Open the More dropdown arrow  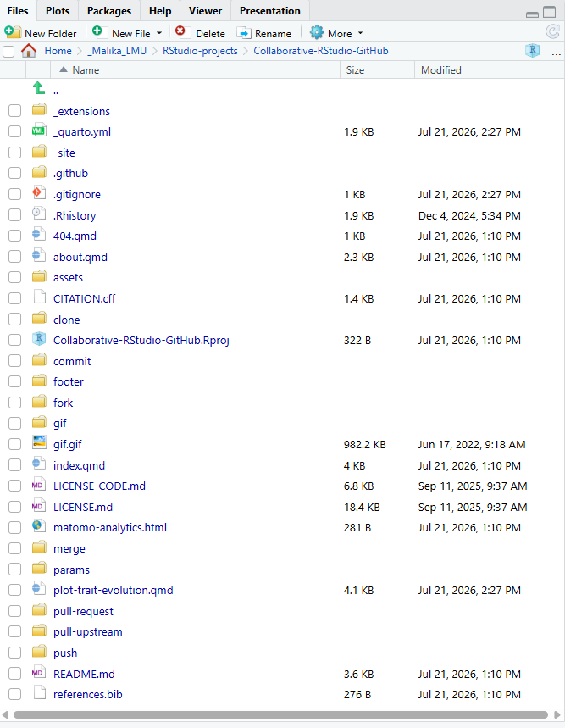(x=361, y=33)
